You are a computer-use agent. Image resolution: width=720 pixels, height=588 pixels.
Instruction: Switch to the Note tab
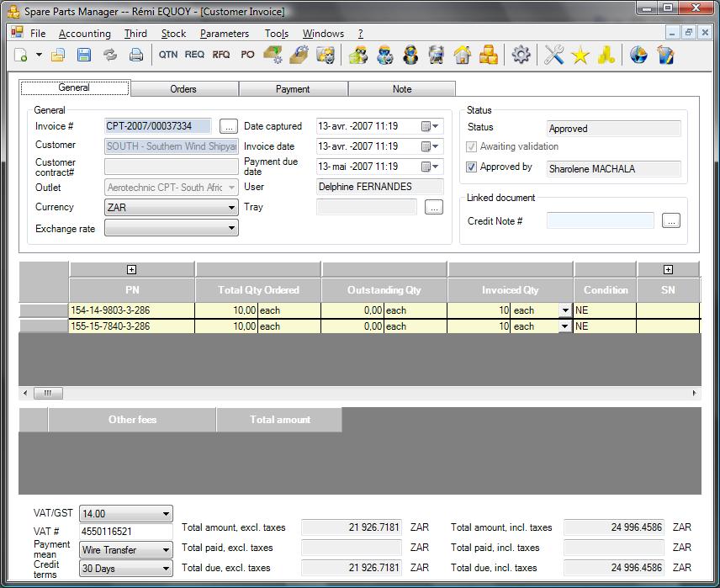point(402,89)
